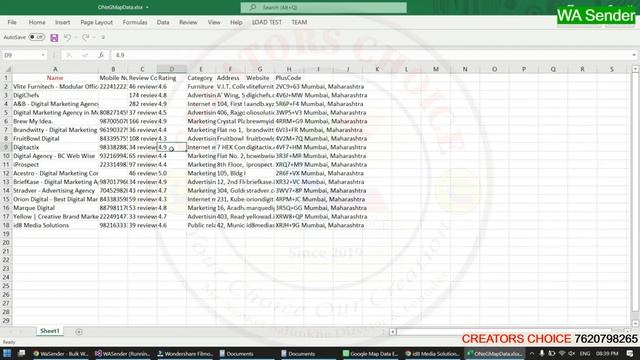Open the Page Layout tab
This screenshot has height=360, width=640.
(96, 22)
